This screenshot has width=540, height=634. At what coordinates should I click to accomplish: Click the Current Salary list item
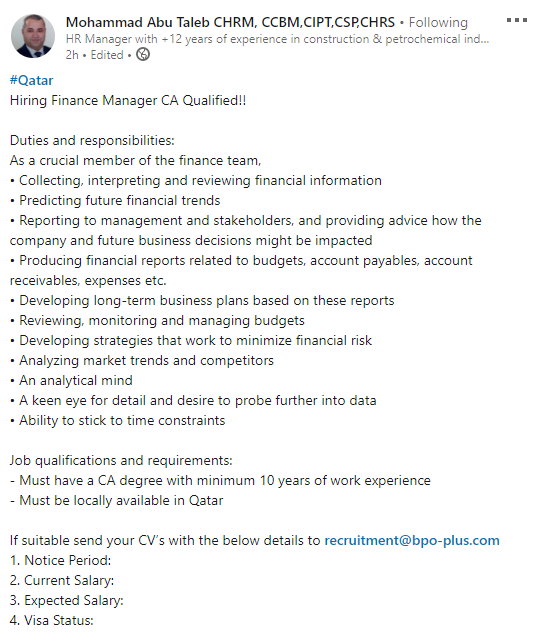pos(62,580)
